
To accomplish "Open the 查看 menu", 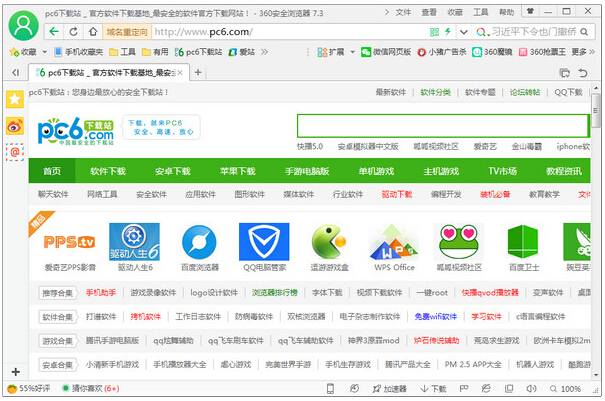I will [429, 12].
